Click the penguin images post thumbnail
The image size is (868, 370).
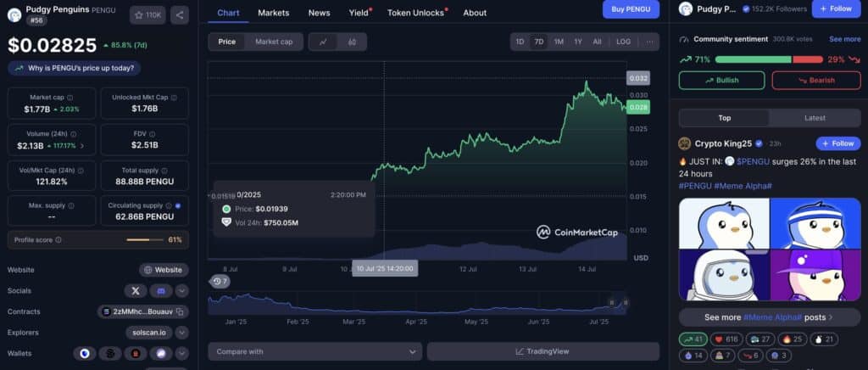click(x=770, y=249)
